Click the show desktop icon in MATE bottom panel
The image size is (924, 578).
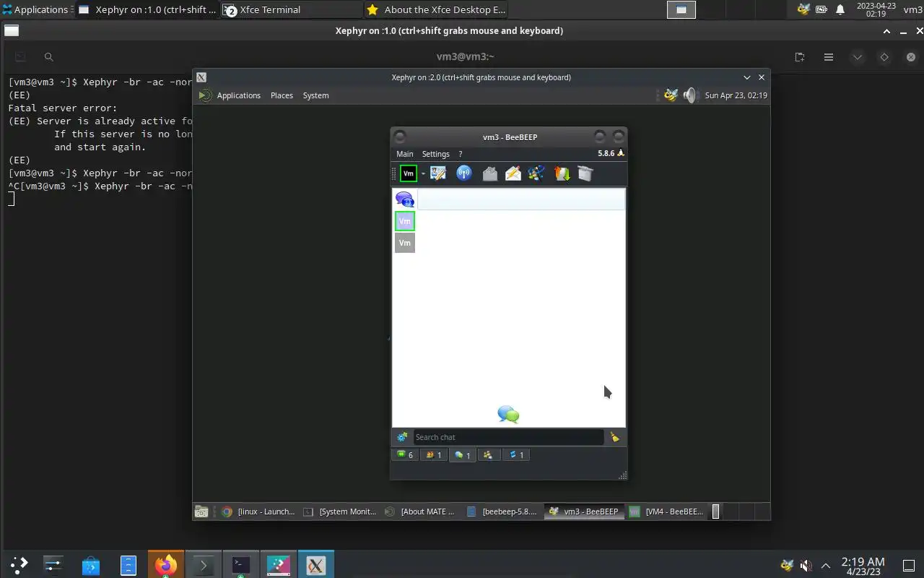click(201, 512)
